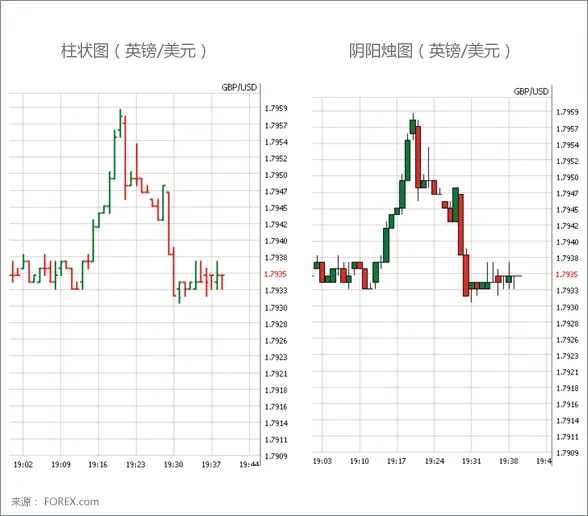Viewport: 588px width, 516px height.
Task: Pick the 19:17 time axis label
Action: coord(396,461)
